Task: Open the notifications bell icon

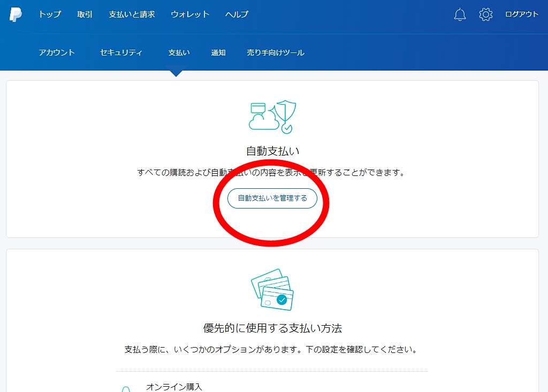Action: point(460,14)
